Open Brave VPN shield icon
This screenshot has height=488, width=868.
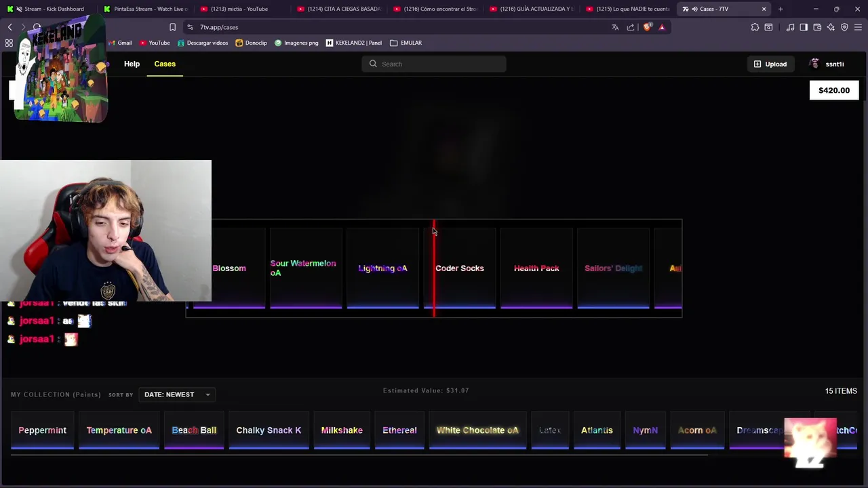click(844, 27)
